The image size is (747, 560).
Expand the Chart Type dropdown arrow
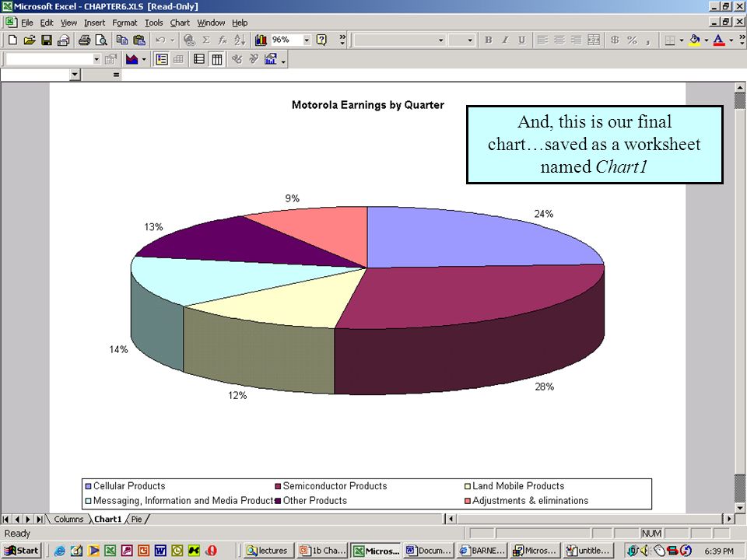144,60
